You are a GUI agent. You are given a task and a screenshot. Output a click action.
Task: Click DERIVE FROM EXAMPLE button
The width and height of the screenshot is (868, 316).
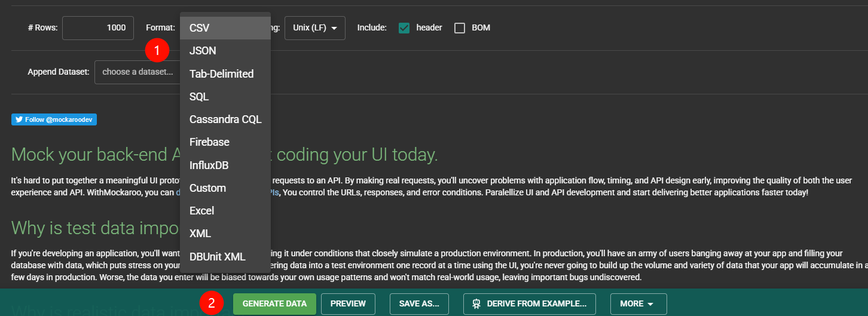point(529,303)
